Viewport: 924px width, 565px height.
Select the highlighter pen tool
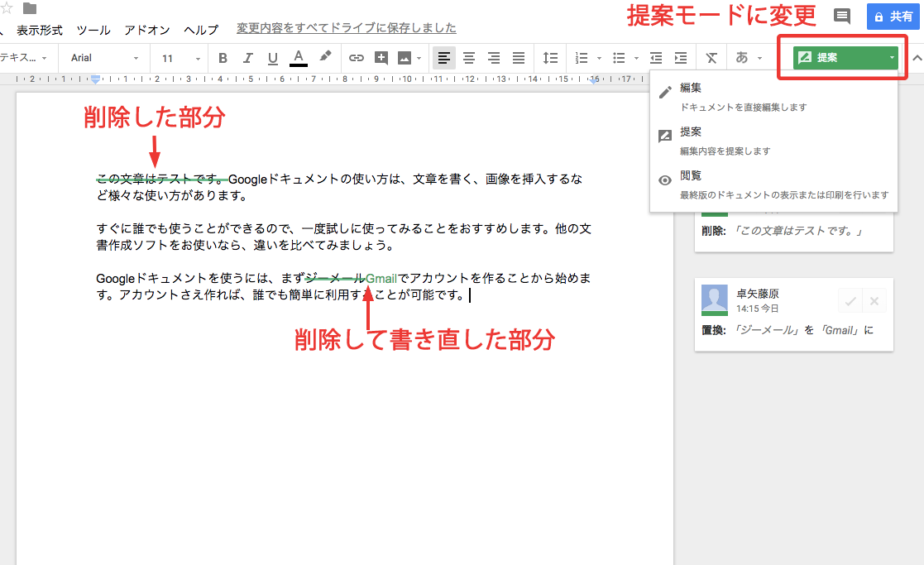pyautogui.click(x=325, y=57)
